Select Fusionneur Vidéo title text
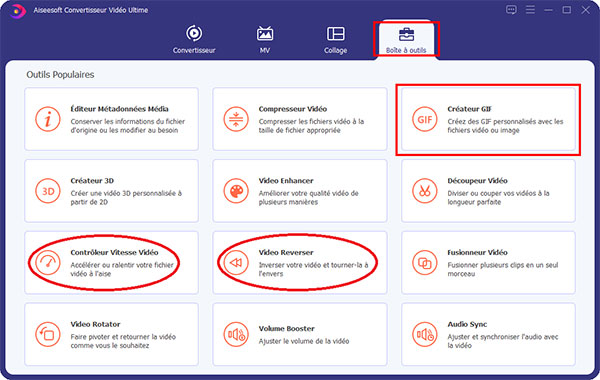Image resolution: width=600 pixels, height=380 pixels. [478, 253]
